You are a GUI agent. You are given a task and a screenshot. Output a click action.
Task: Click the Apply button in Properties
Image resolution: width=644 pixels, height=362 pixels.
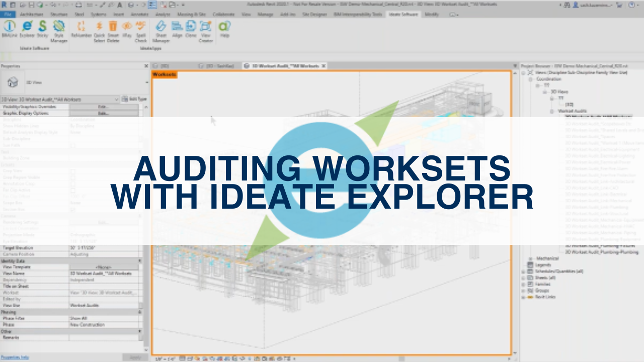(x=135, y=357)
